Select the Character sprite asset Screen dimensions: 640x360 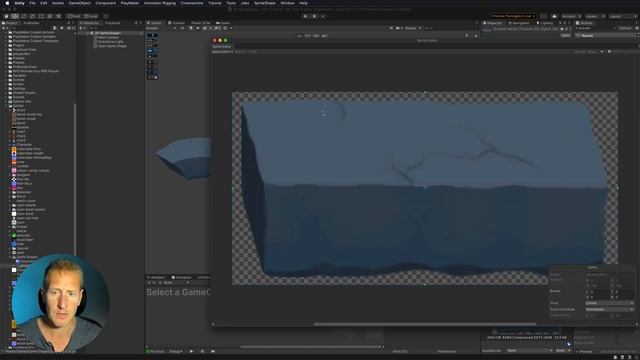coord(24,144)
